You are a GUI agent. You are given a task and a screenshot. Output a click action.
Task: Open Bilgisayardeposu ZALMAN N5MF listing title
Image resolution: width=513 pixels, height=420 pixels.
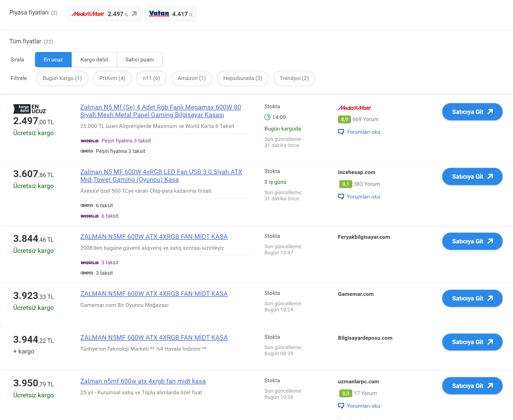(154, 337)
